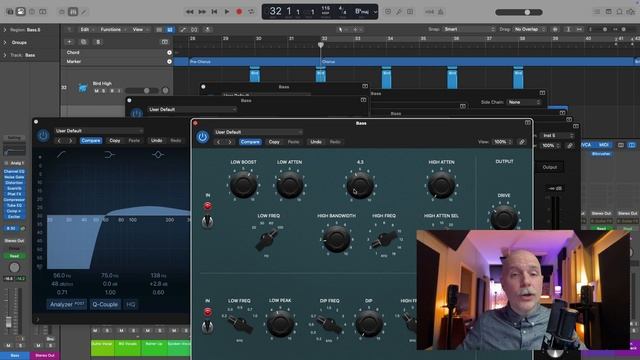Open the Toolbar icon in control bar
This screenshot has width=640, height=360.
coord(43,12)
